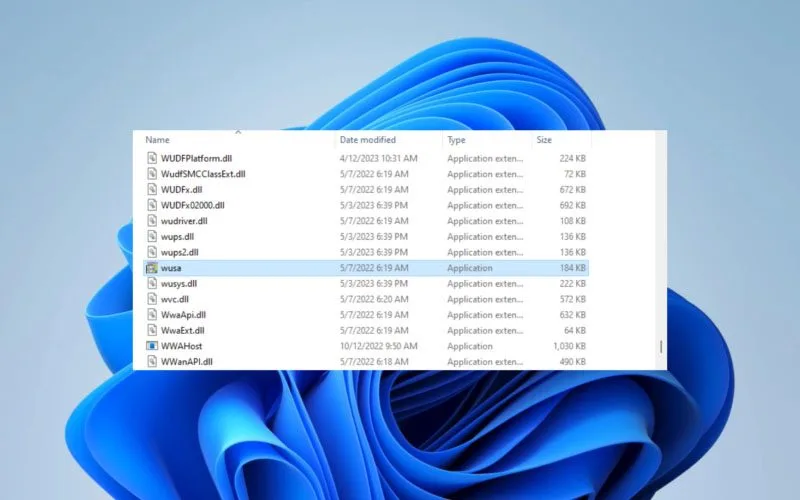Select the file named WWanAPI.dll
800x500 pixels.
[x=187, y=362]
